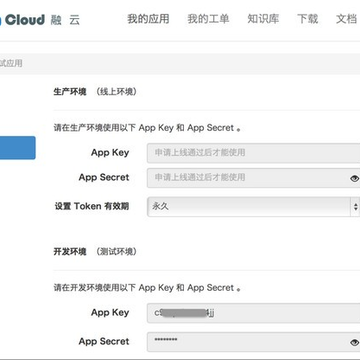Click the Cloud 融云 logo
The height and width of the screenshot is (360, 360).
[40, 20]
